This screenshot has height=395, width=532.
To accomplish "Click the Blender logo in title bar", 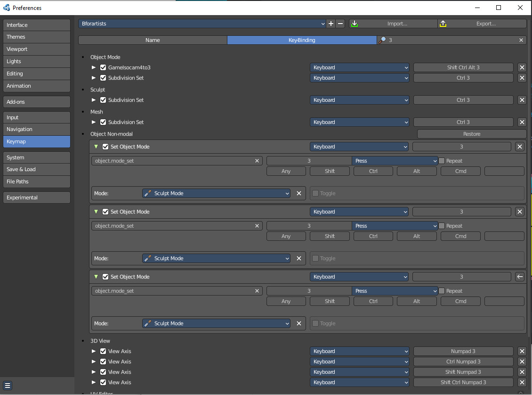I will tap(7, 8).
